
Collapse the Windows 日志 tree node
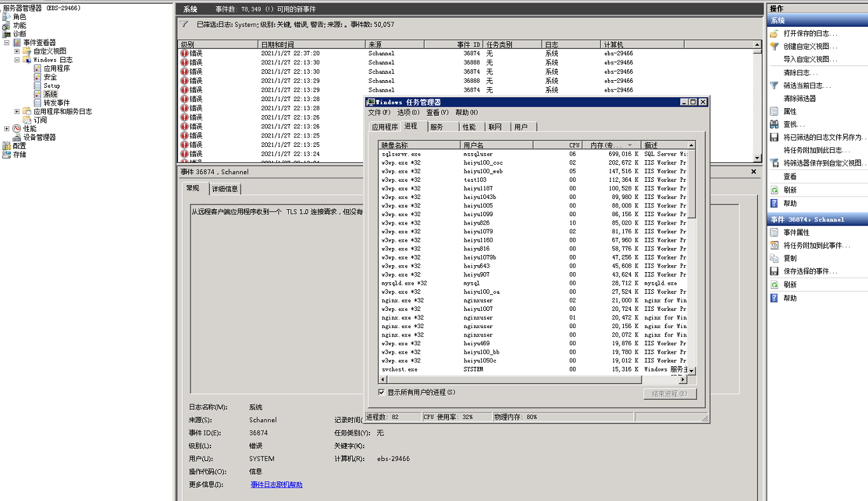17,60
